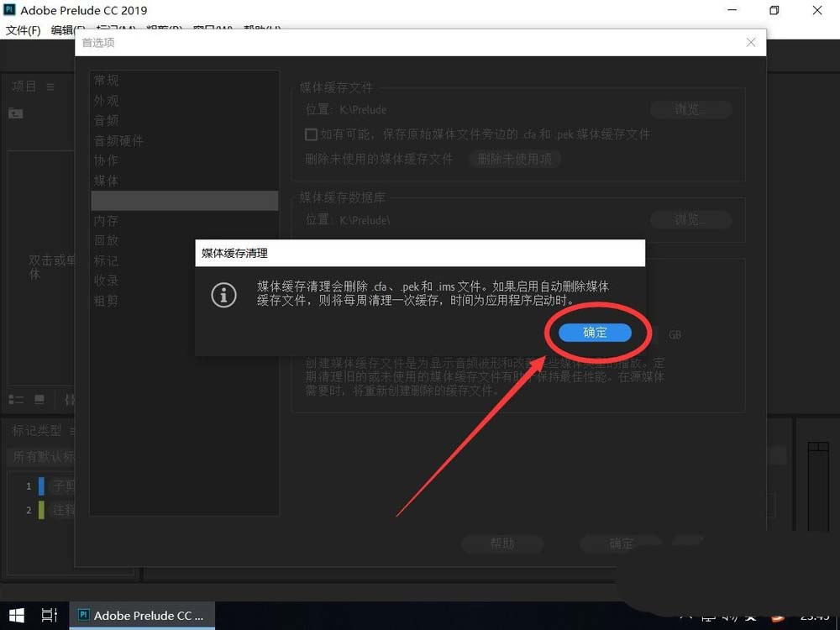Select the list view icon below the project panel
Image resolution: width=840 pixels, height=630 pixels.
[15, 400]
